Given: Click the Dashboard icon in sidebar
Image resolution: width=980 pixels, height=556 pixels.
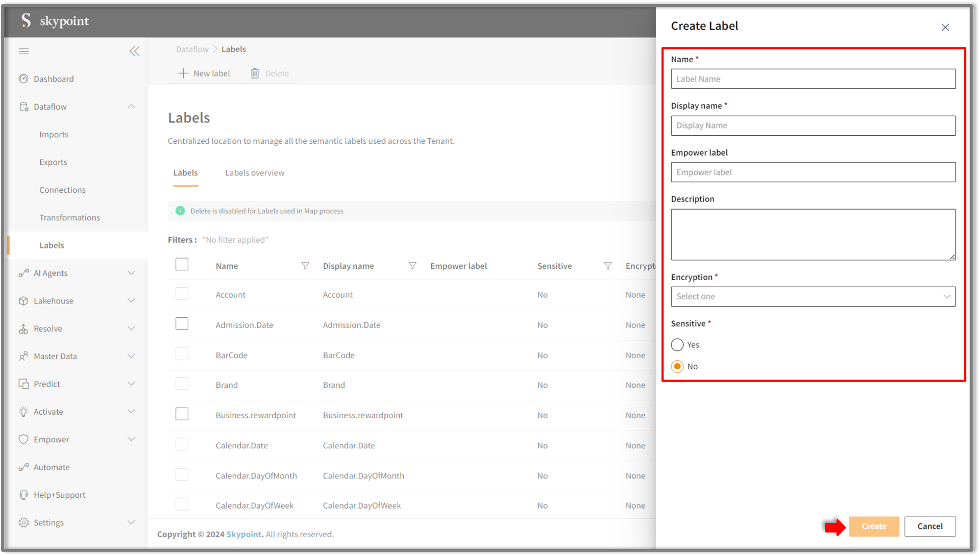Looking at the screenshot, I should click(23, 79).
